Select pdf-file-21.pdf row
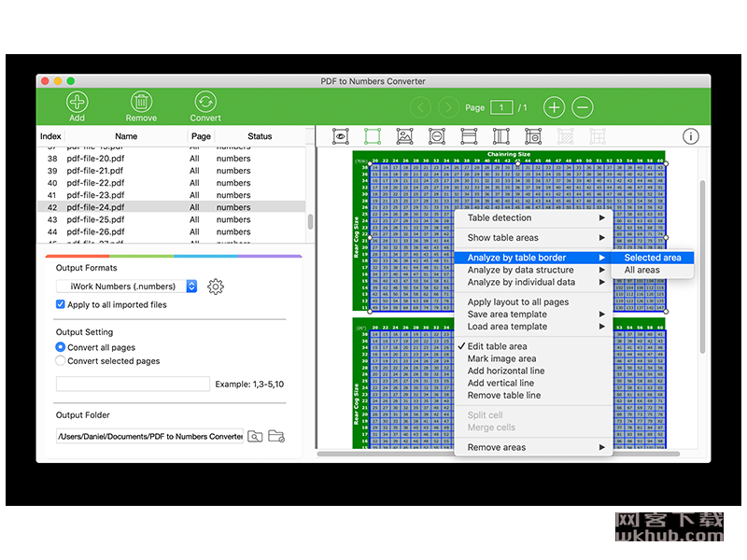Screen dimensions: 747x560 coord(172,171)
